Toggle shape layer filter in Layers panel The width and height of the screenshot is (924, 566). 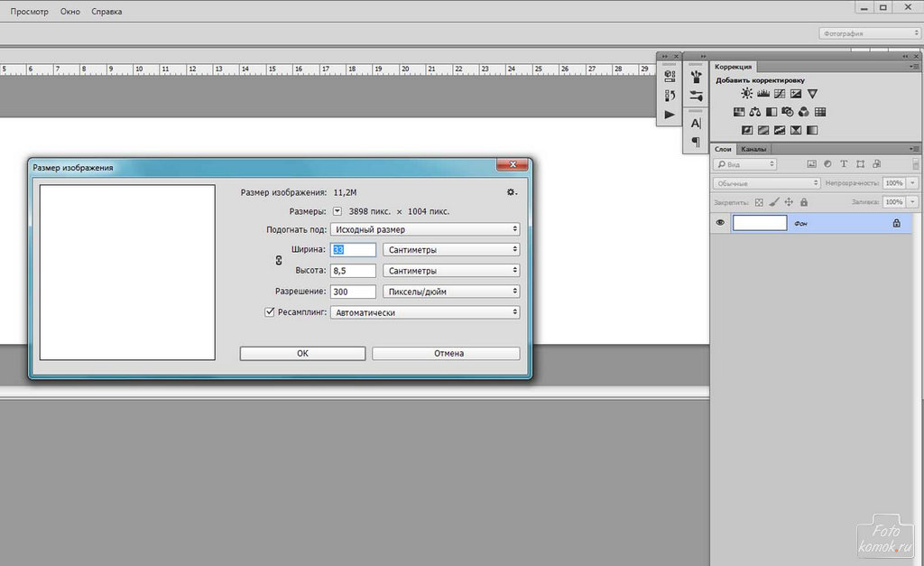point(860,164)
